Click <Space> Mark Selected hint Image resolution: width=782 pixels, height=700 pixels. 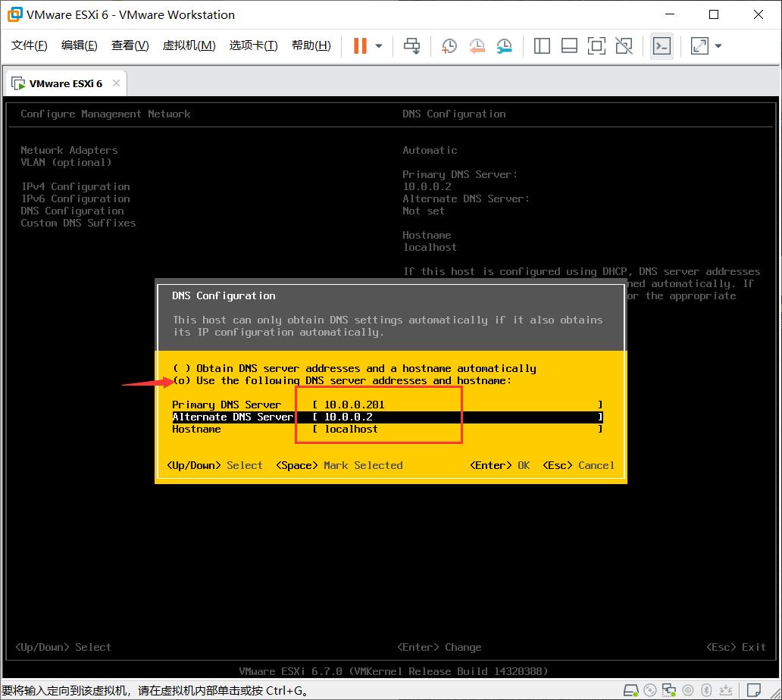[339, 465]
